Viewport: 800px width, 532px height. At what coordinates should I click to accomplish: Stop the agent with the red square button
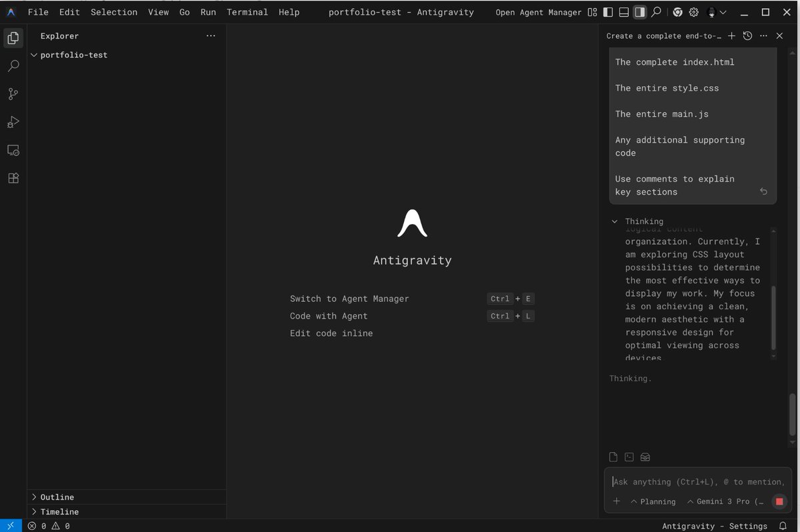coord(779,501)
